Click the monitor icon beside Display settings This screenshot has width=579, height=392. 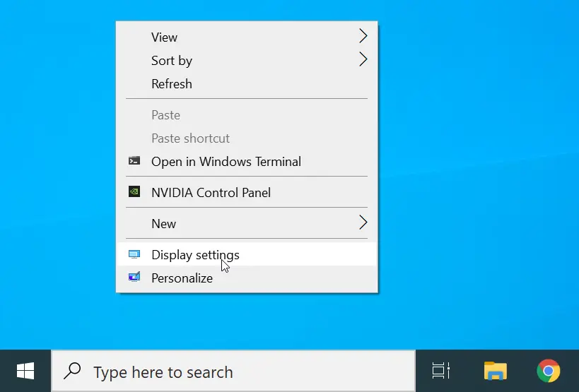pyautogui.click(x=134, y=254)
